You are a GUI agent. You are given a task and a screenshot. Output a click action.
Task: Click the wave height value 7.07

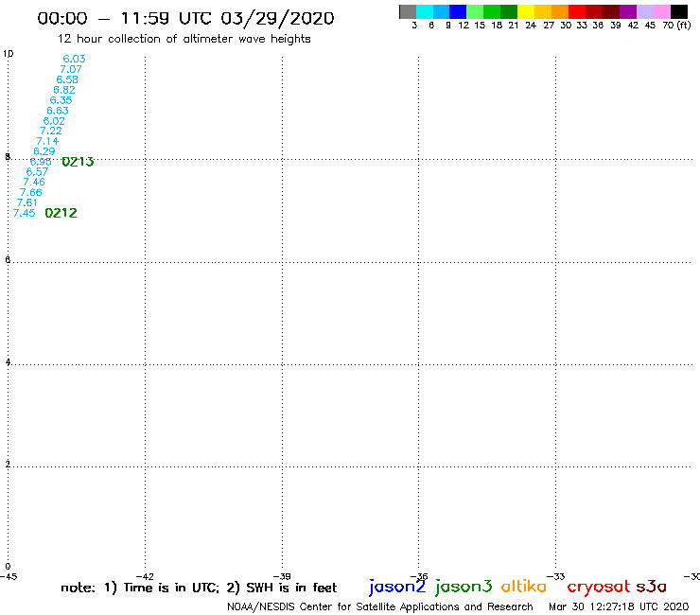71,69
